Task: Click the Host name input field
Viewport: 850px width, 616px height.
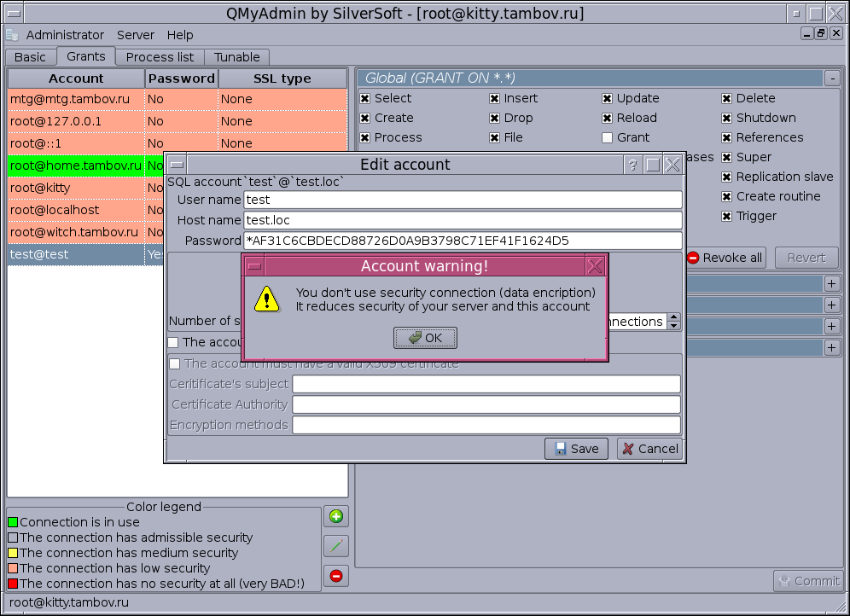Action: pyautogui.click(x=463, y=220)
